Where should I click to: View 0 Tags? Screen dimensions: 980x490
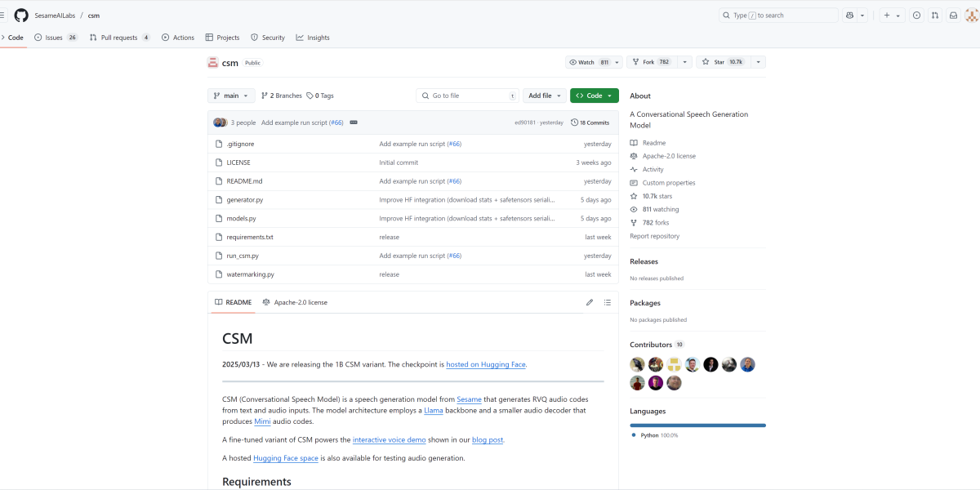click(x=320, y=96)
